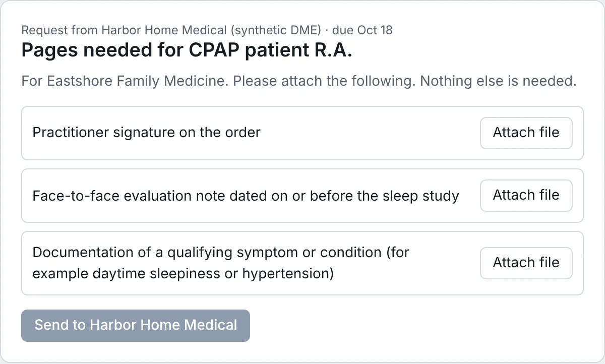Screen dimensions: 605x364
Task: Attach file for face-to-face evaluation note
Action: pos(526,196)
